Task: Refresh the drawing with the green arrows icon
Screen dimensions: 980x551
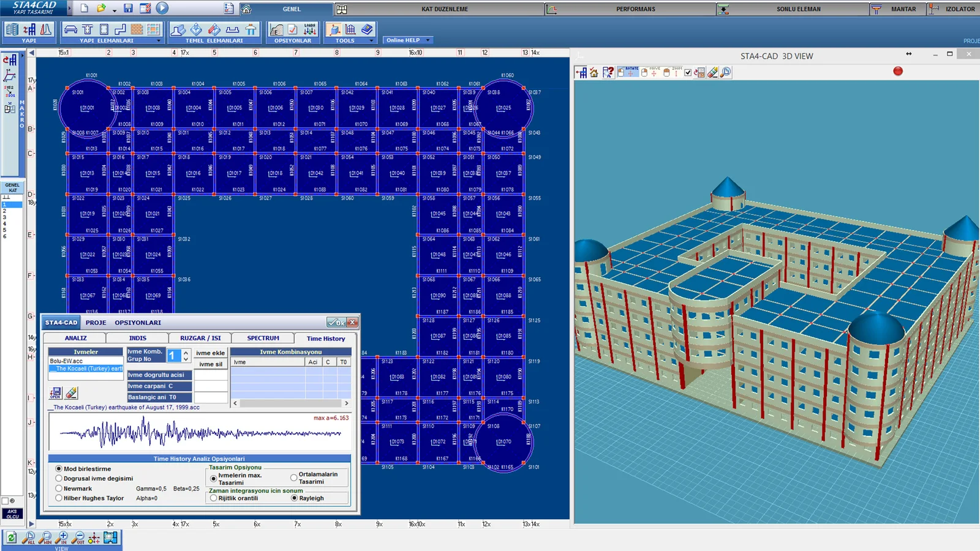Action: click(12, 538)
